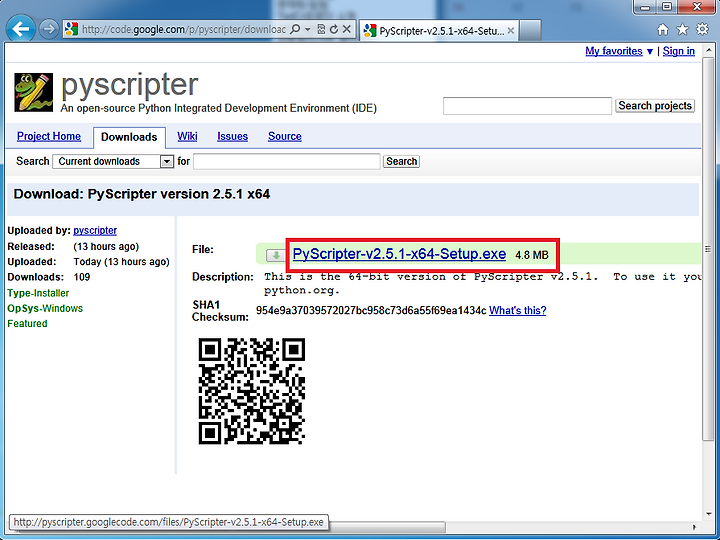Click the pyscripter project title text
720x540 pixels.
[129, 85]
